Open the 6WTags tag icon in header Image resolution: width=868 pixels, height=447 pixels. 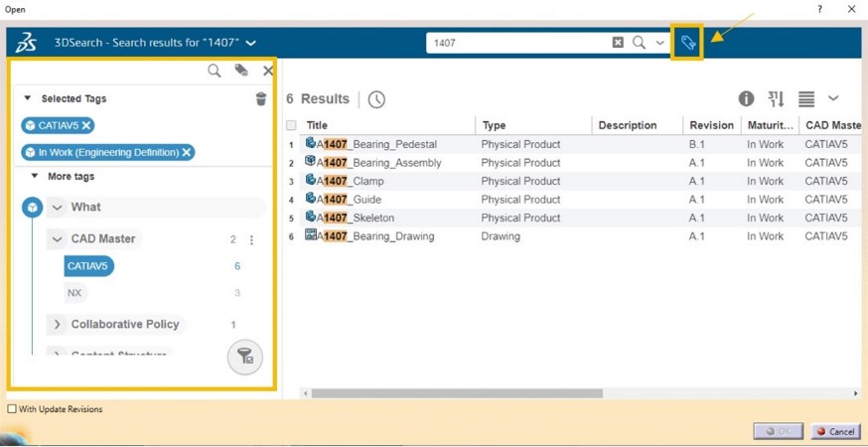pyautogui.click(x=687, y=43)
